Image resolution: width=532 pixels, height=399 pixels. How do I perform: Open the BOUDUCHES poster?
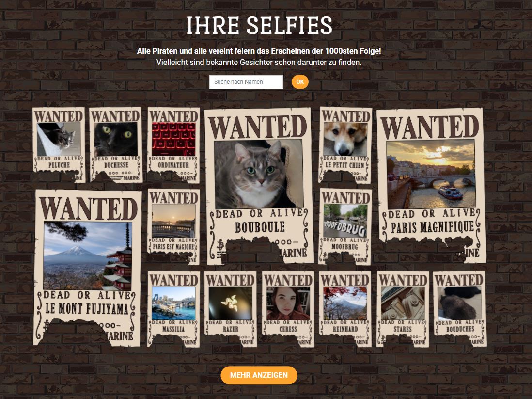[x=460, y=309]
